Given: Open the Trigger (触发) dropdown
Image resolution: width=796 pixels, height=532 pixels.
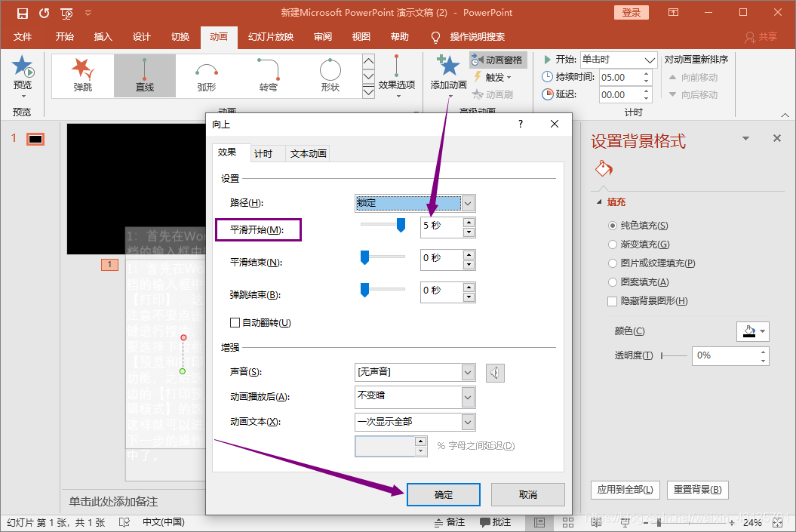Looking at the screenshot, I should coord(493,77).
